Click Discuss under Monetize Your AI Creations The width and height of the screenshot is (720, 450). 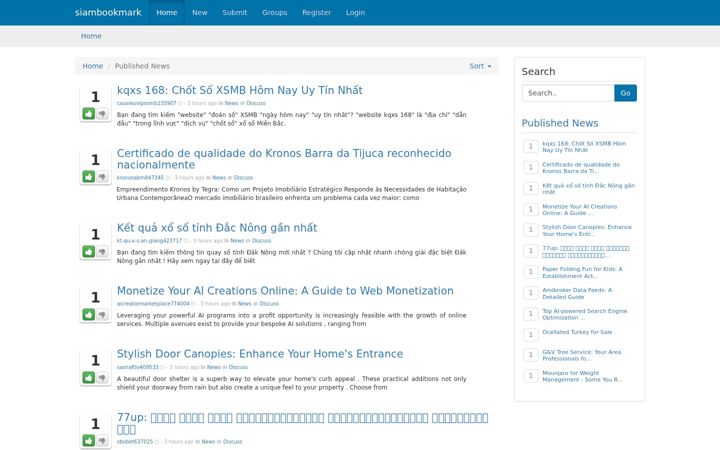tap(269, 304)
